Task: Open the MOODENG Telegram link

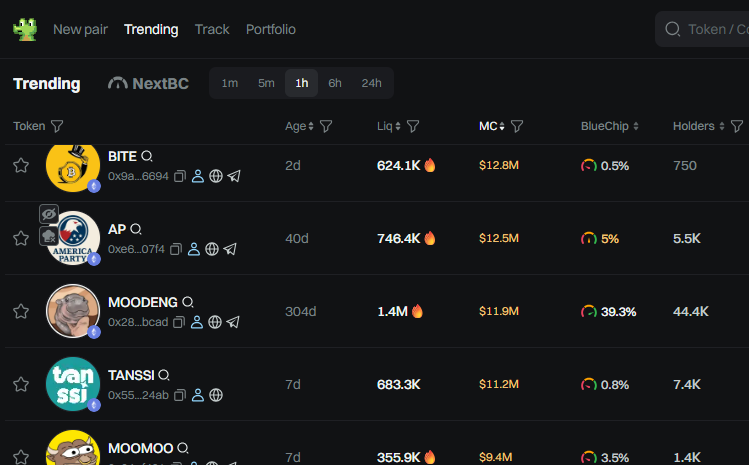Action: (x=233, y=322)
